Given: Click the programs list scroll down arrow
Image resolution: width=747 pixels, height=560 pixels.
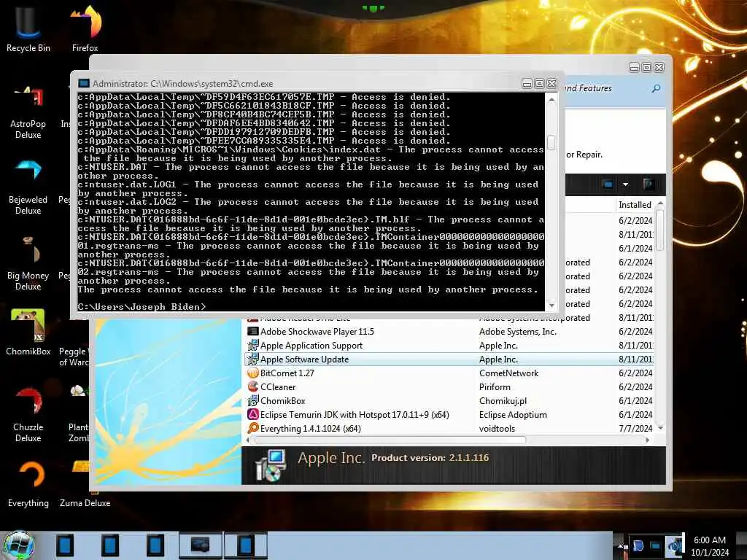Looking at the screenshot, I should point(660,428).
